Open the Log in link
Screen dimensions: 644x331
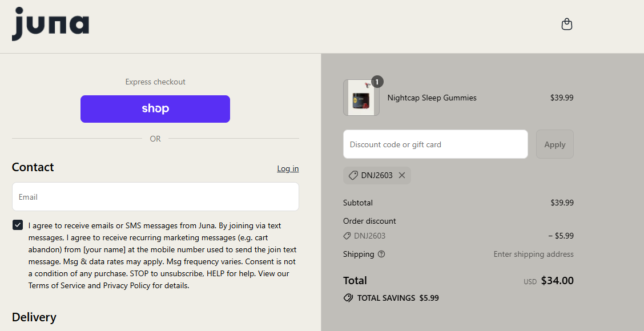click(x=288, y=168)
